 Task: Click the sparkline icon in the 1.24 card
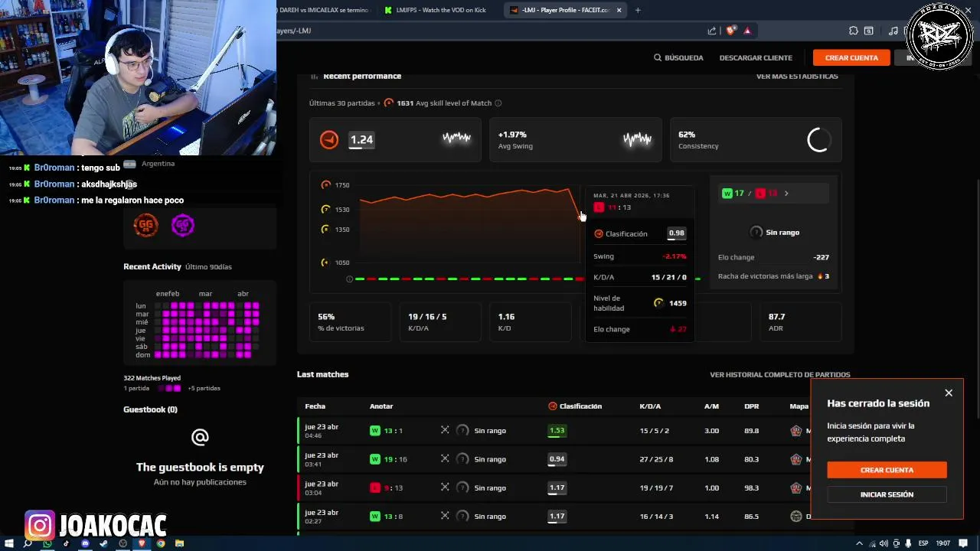point(456,139)
